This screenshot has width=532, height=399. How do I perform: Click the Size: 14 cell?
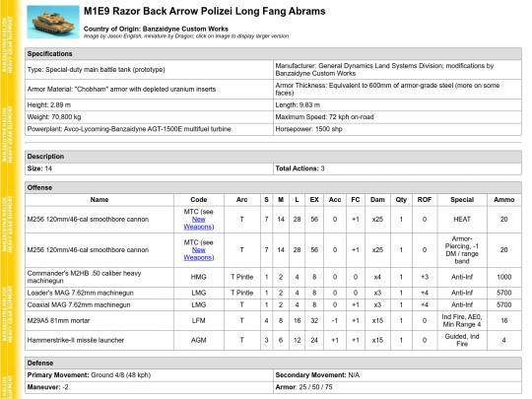click(149, 168)
